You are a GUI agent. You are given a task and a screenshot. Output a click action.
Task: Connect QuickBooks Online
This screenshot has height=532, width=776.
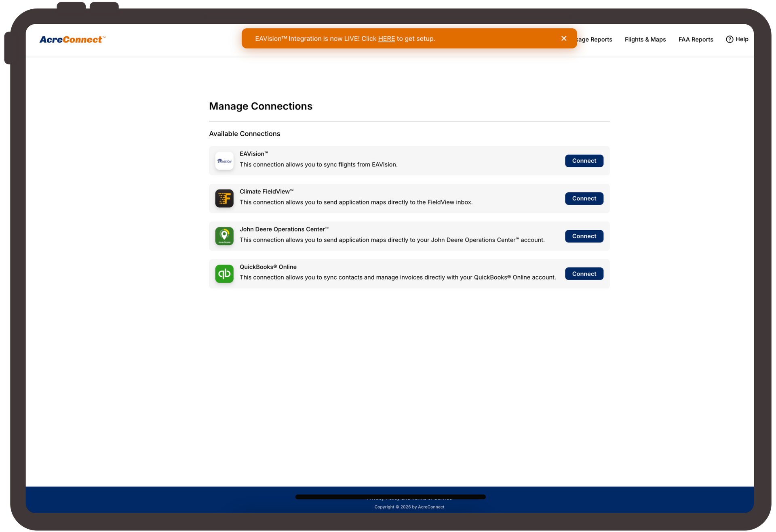click(584, 273)
